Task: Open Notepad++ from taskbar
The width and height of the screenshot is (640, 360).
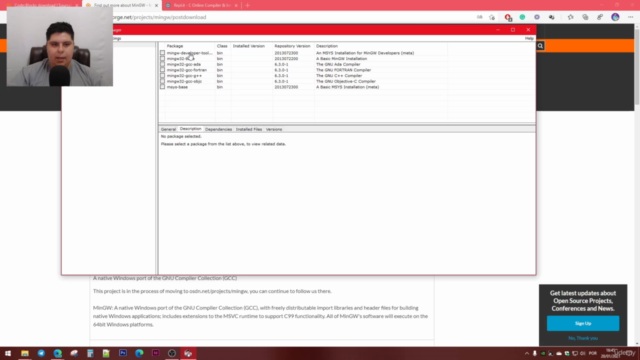Action: 106,353
